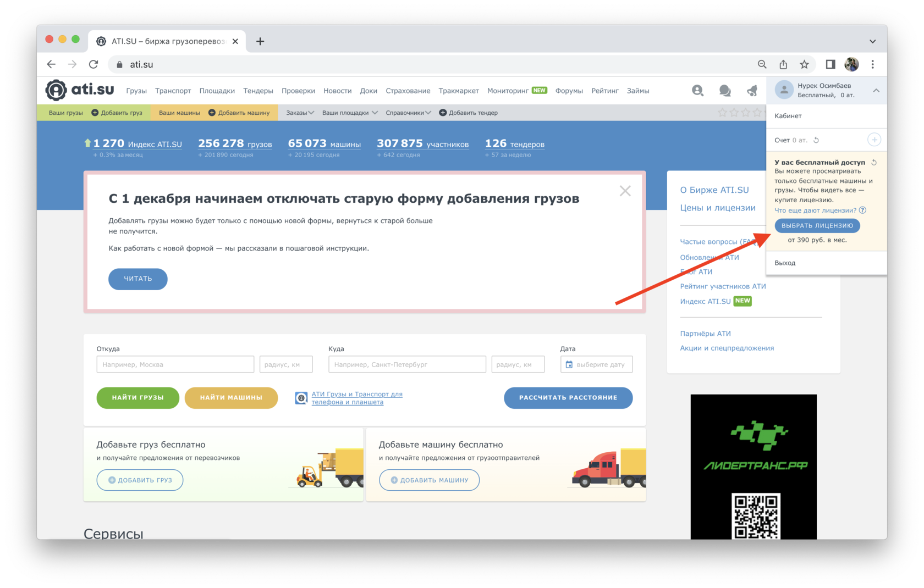Click the ВЫБРАТЬ ЛИЦЕНЗИЮ button
Screen dimensions: 924x588
pyautogui.click(x=817, y=225)
